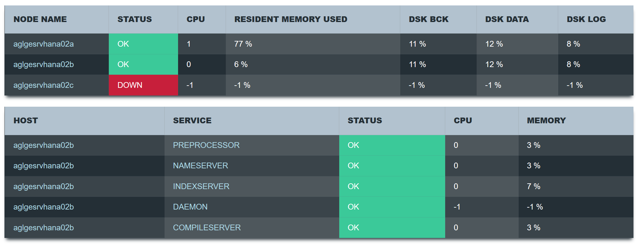Viewport: 644px width, 245px height.
Task: Click the NODE NAME column header
Action: tap(40, 19)
